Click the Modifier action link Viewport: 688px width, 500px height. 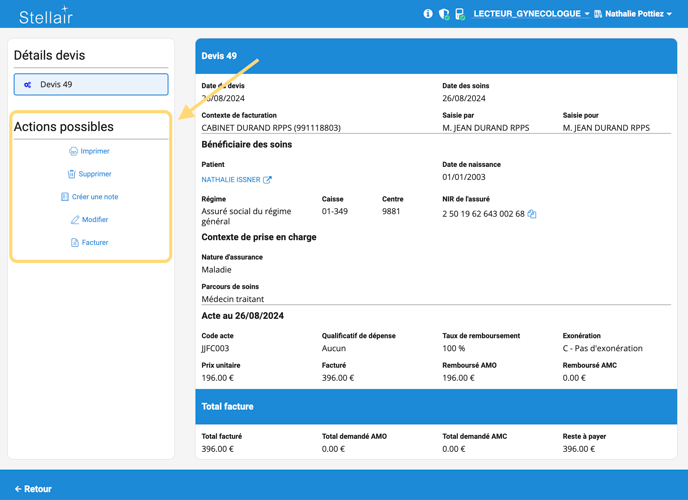tap(95, 220)
